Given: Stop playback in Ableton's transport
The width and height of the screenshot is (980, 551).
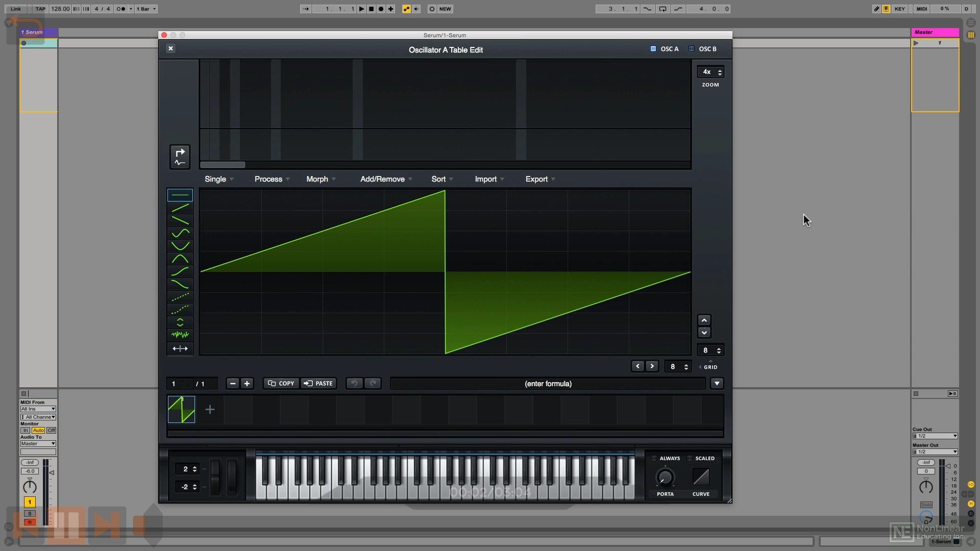Looking at the screenshot, I should pos(372,9).
